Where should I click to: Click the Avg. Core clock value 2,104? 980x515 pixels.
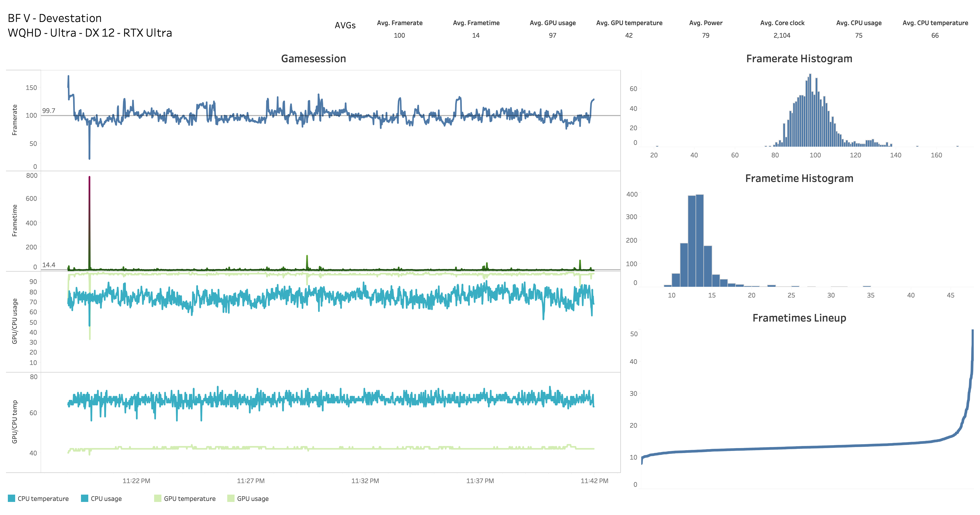click(782, 35)
